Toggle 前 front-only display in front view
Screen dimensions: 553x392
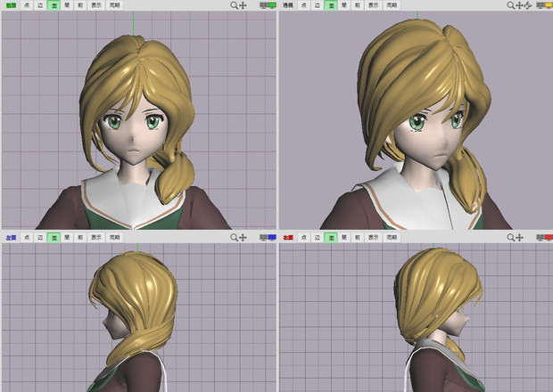click(x=80, y=5)
